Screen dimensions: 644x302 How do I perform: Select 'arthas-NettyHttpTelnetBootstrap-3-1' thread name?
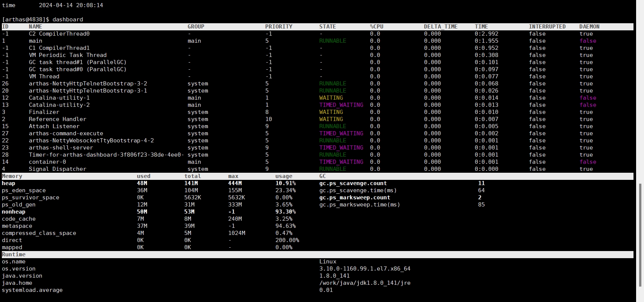(88, 91)
